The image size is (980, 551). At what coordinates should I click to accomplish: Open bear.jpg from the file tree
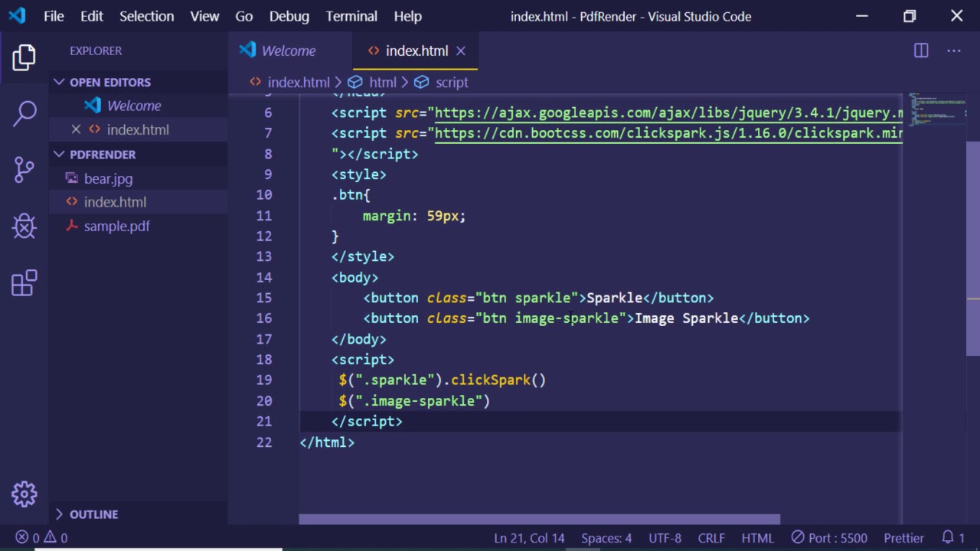(108, 178)
